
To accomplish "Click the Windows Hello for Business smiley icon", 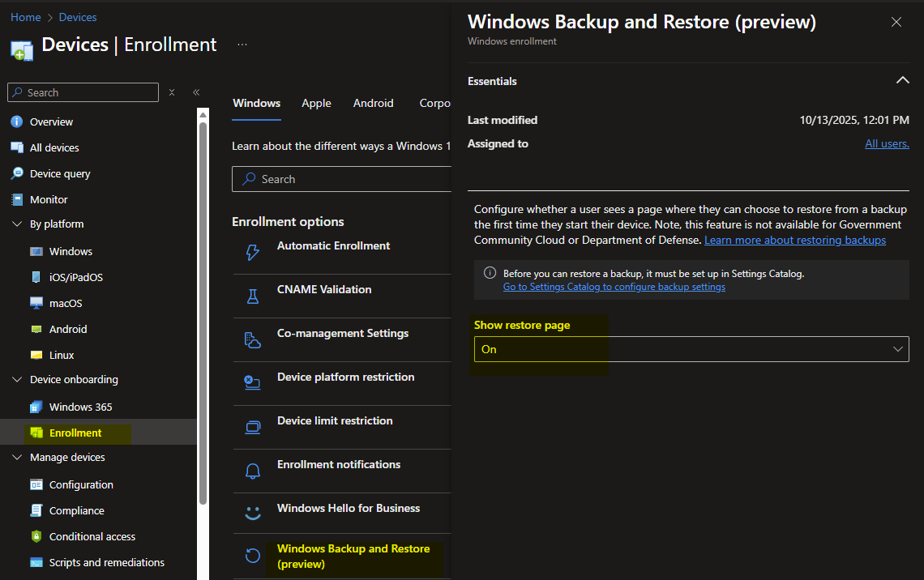I will [x=252, y=514].
